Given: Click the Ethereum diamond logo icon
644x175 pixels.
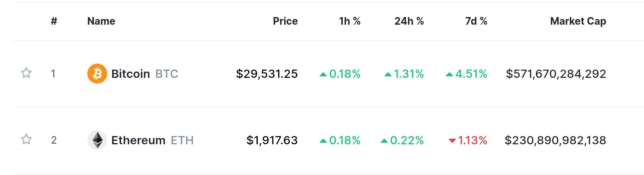Looking at the screenshot, I should tap(97, 140).
